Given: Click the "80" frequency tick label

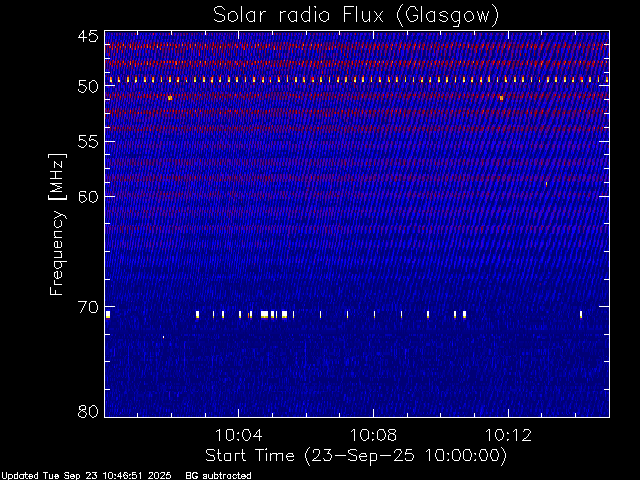Looking at the screenshot, I should click(x=88, y=411).
